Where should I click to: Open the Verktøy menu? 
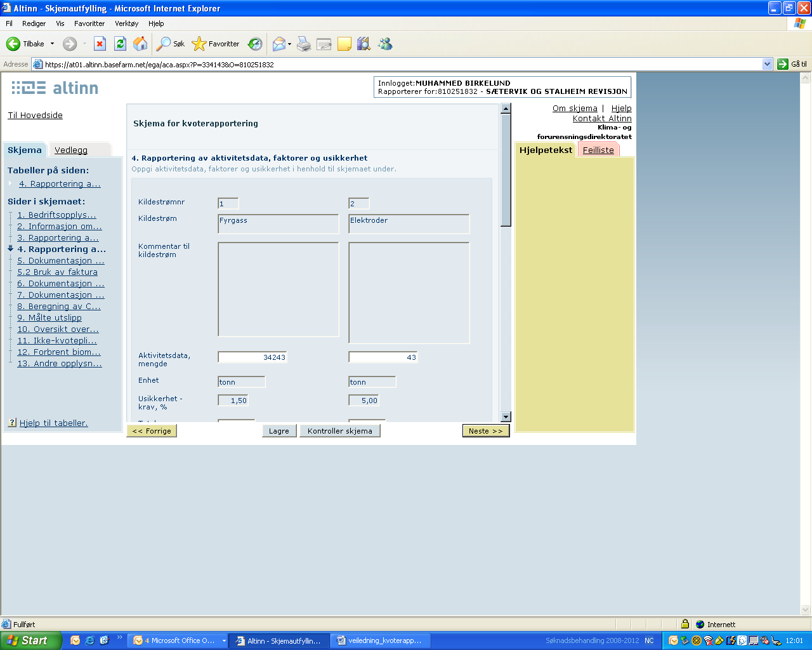tap(126, 23)
